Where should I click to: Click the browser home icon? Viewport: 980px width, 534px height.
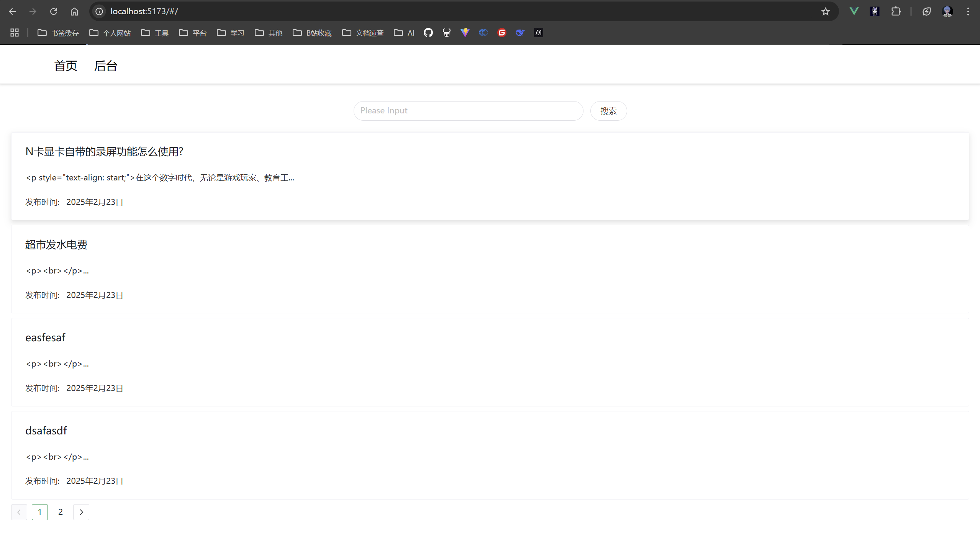click(74, 11)
